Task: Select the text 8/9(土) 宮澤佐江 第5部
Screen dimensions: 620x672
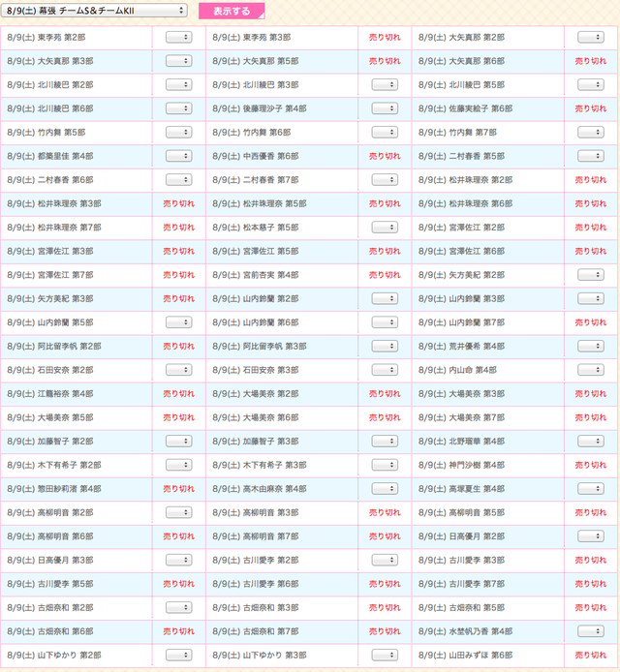Action: pyautogui.click(x=256, y=251)
